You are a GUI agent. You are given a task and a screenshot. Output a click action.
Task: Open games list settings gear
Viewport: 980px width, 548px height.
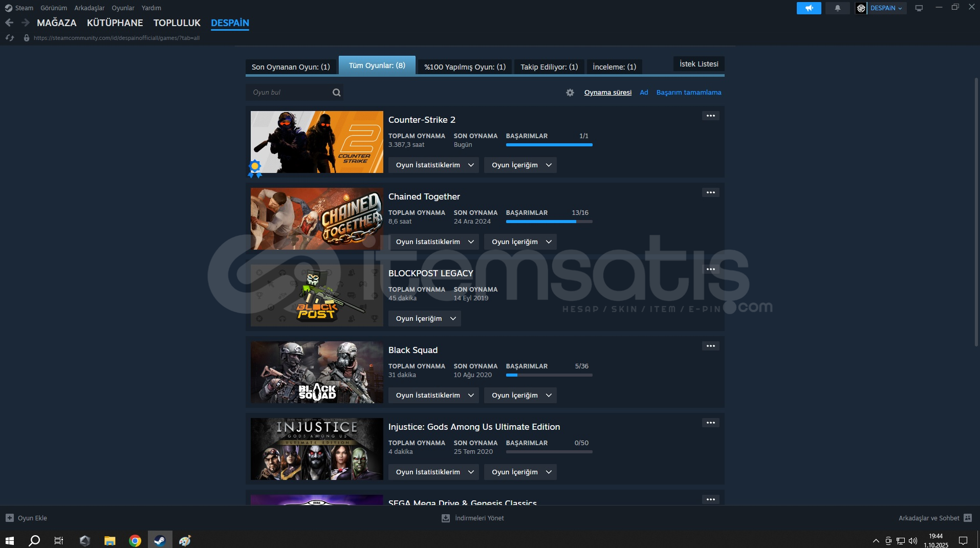570,93
